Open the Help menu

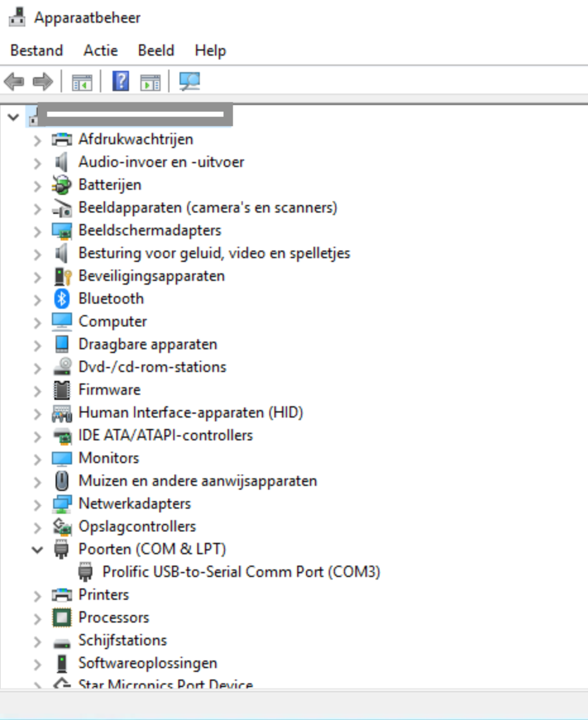click(211, 50)
